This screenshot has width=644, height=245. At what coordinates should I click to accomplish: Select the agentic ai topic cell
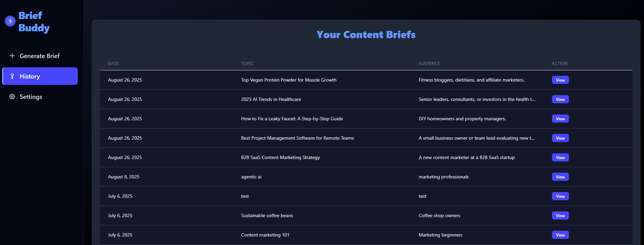click(251, 177)
